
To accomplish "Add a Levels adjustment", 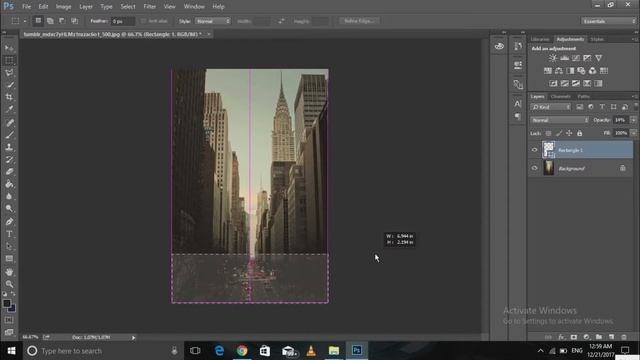I will click(x=564, y=58).
